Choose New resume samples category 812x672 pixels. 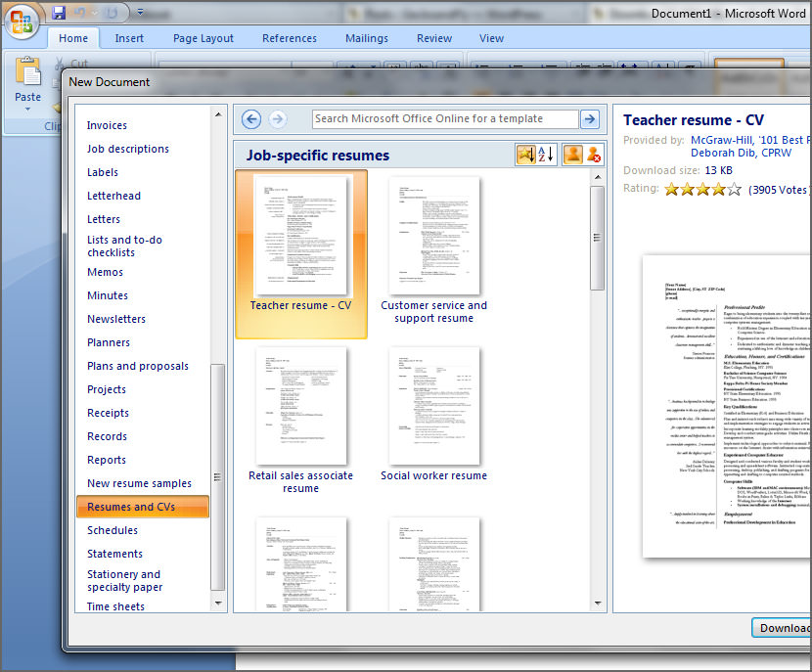tap(139, 483)
